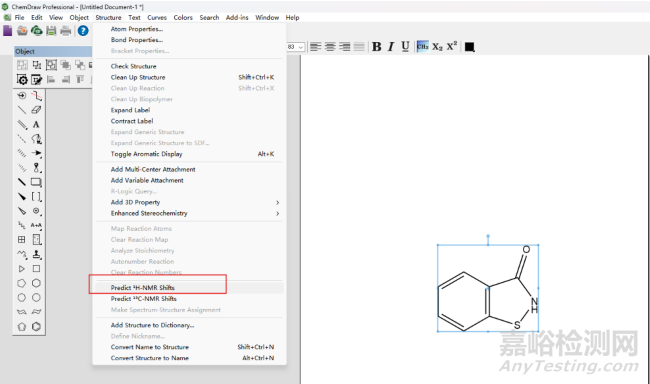Select the Lasso tool
This screenshot has width=650, height=384.
22,95
